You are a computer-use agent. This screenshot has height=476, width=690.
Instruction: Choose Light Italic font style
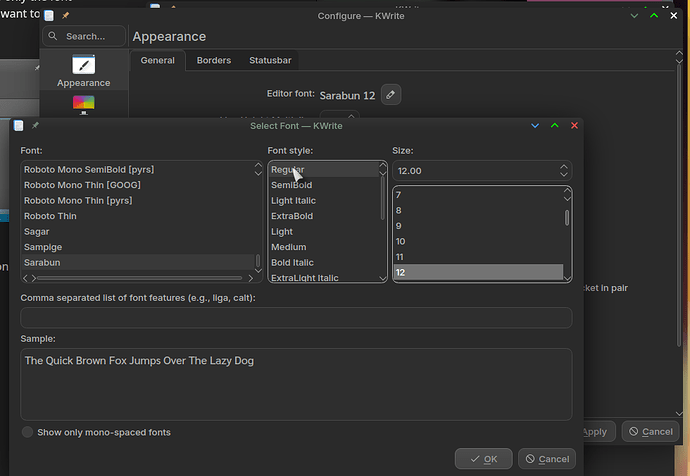[324, 200]
